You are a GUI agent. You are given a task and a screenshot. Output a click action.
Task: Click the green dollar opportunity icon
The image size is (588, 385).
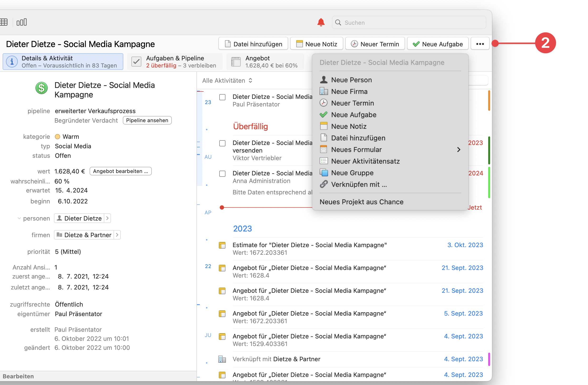[x=42, y=88]
